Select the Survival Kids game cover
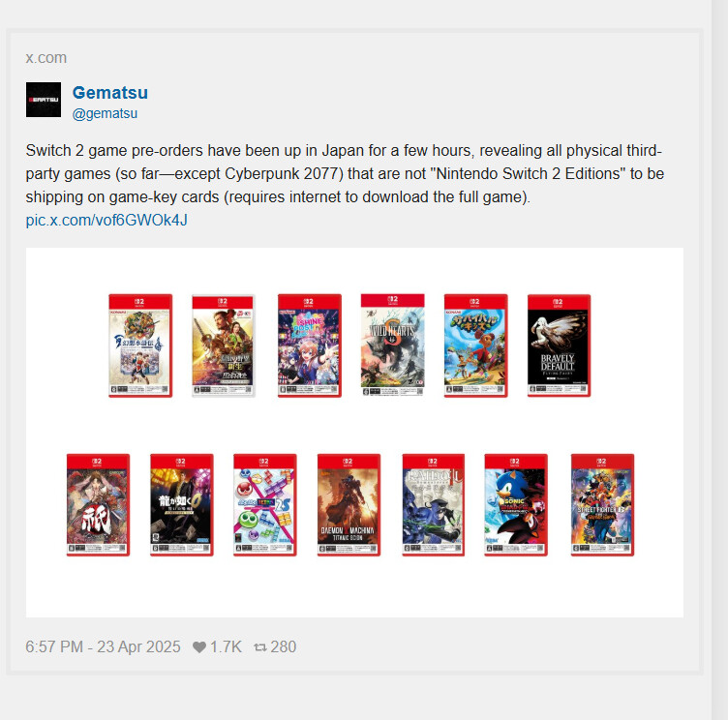 [476, 345]
